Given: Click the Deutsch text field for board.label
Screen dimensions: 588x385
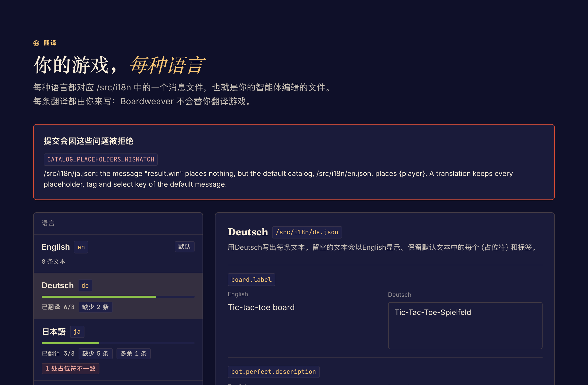Looking at the screenshot, I should point(465,325).
